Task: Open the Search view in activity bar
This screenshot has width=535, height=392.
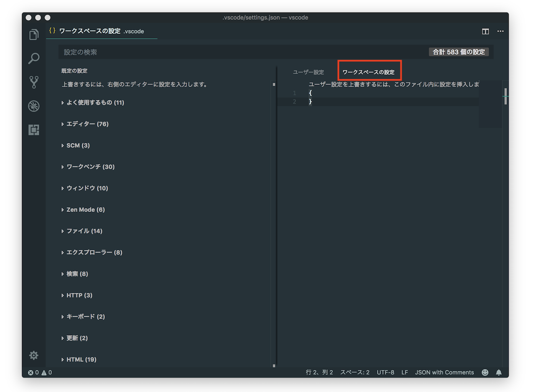Action: pos(34,58)
